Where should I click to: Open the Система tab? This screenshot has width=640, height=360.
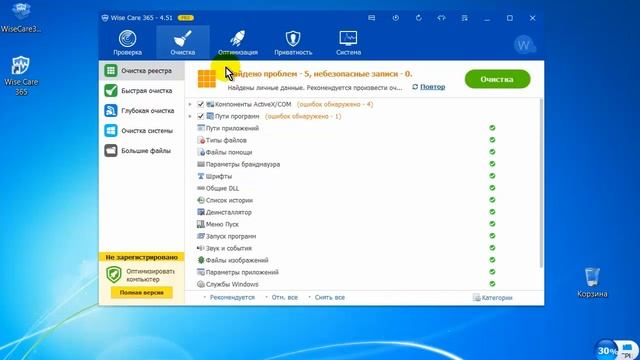[348, 43]
